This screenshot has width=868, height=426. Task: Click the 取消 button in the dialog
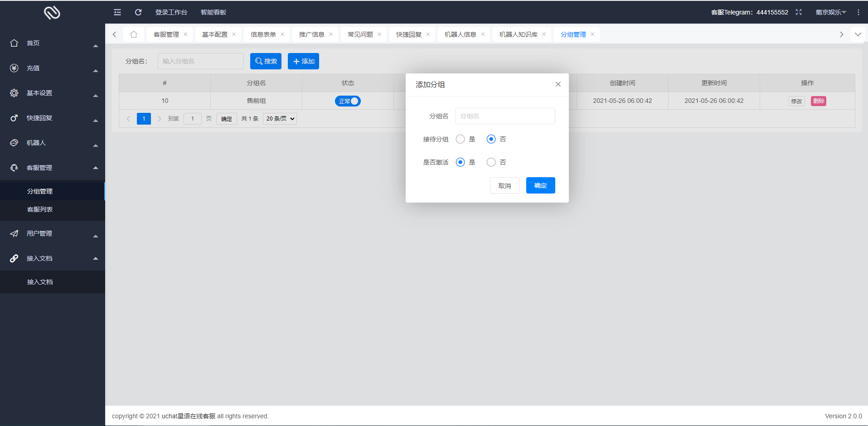[x=504, y=185]
